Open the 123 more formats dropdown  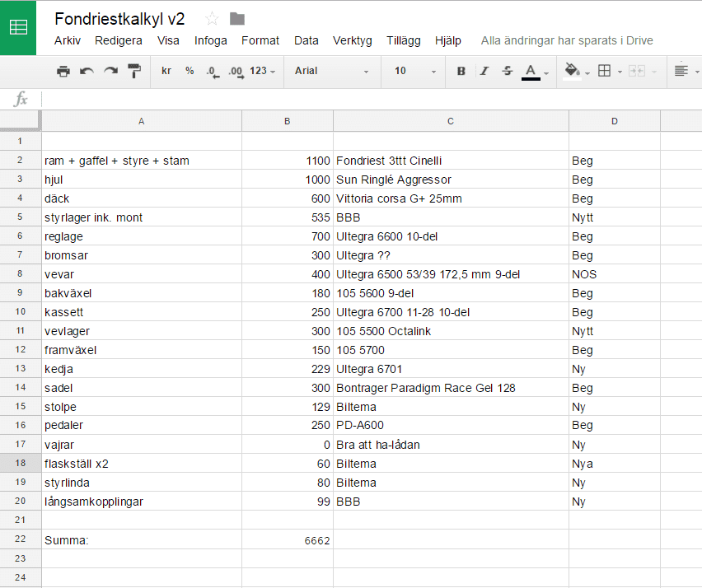tap(262, 71)
